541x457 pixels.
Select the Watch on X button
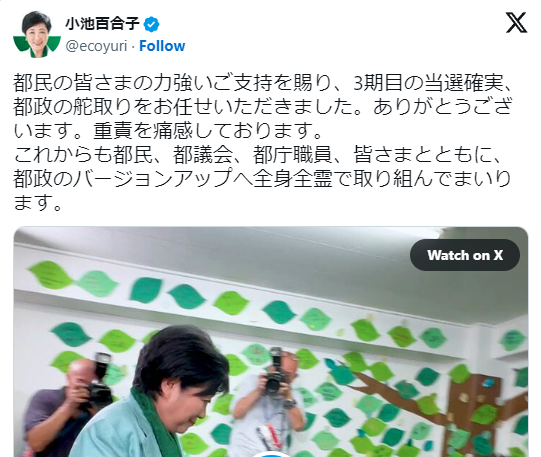click(x=465, y=255)
